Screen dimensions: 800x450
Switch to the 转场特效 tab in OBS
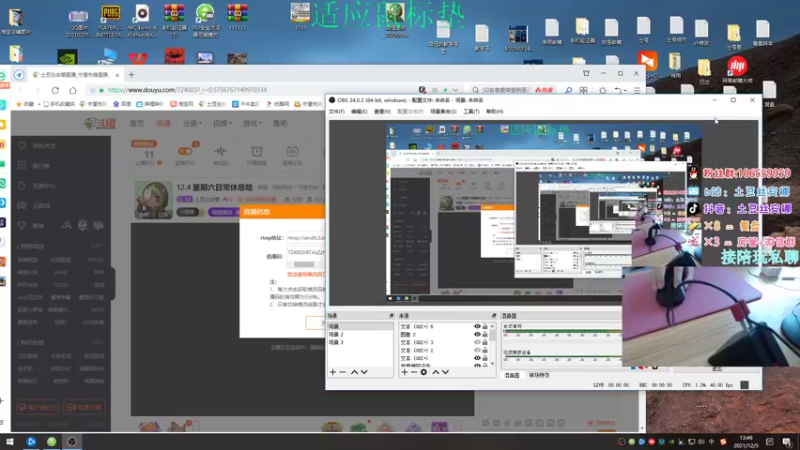(x=539, y=376)
